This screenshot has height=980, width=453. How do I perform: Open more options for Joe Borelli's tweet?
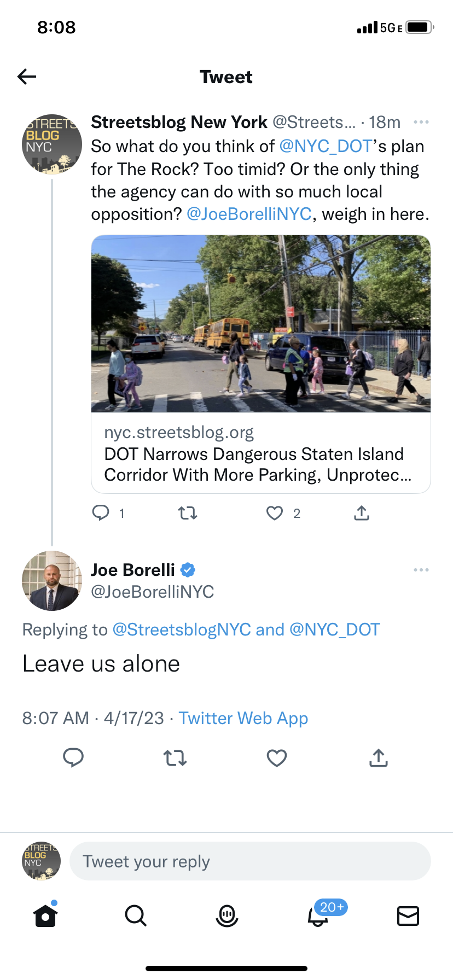coord(421,570)
